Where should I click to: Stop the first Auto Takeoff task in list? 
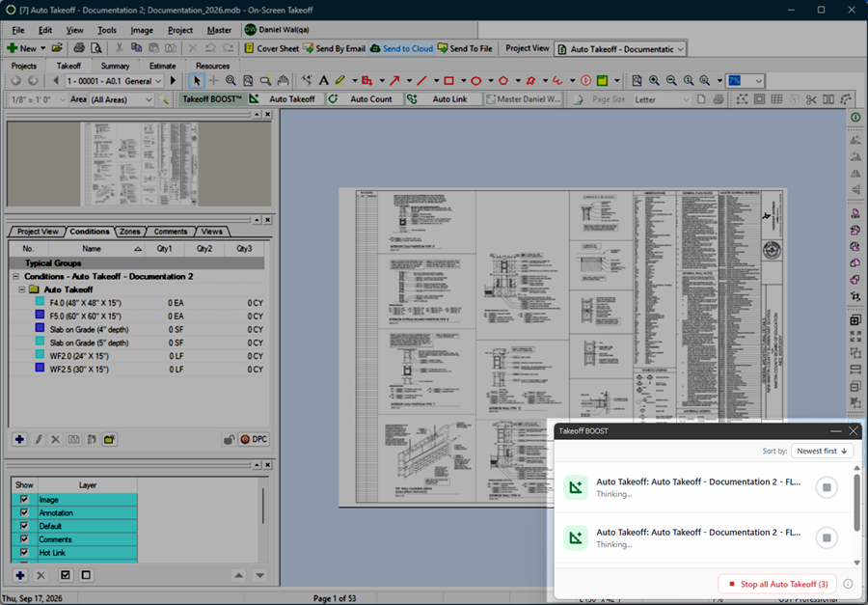point(827,487)
